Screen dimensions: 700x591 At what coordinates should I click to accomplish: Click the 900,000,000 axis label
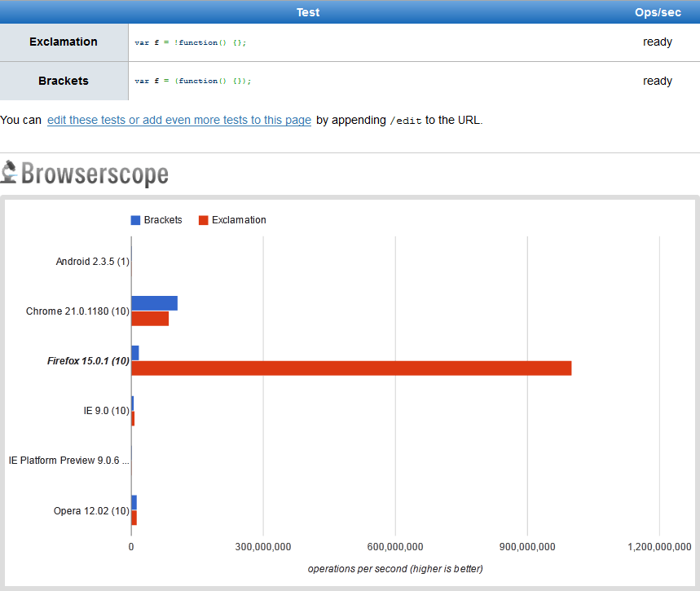click(x=527, y=547)
